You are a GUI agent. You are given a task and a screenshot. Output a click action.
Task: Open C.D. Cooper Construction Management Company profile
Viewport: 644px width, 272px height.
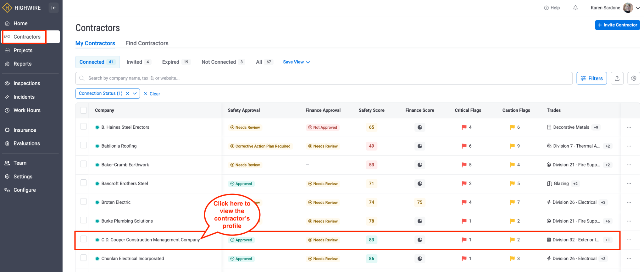tap(150, 240)
